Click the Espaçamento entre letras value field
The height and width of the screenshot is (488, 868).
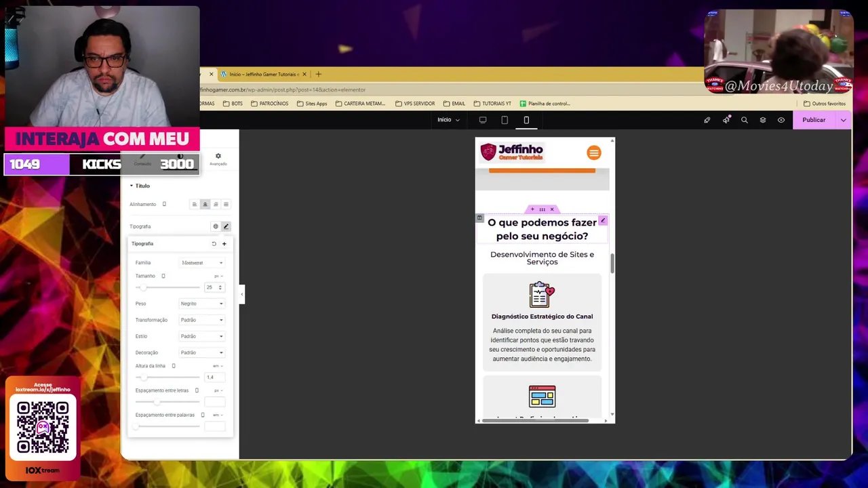pyautogui.click(x=214, y=402)
